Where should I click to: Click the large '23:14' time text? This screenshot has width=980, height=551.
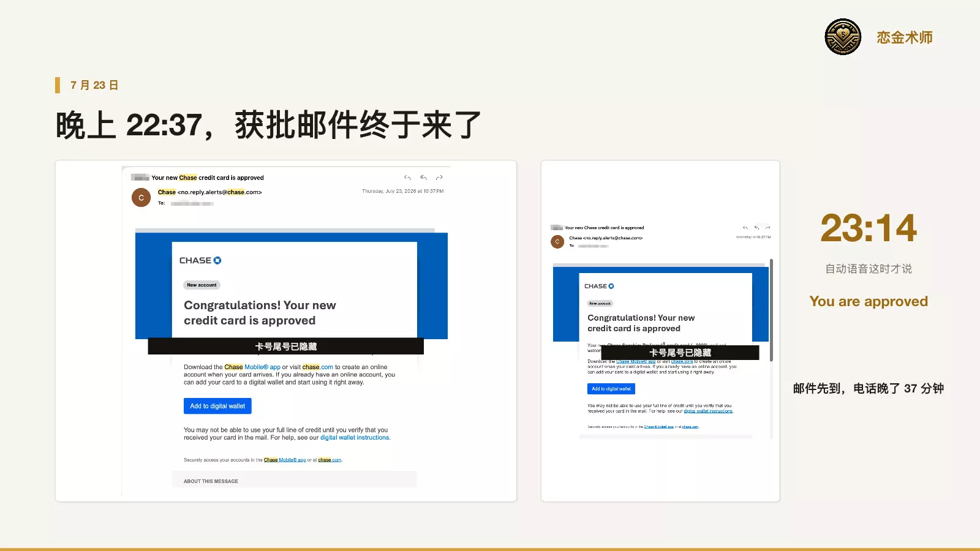(869, 228)
